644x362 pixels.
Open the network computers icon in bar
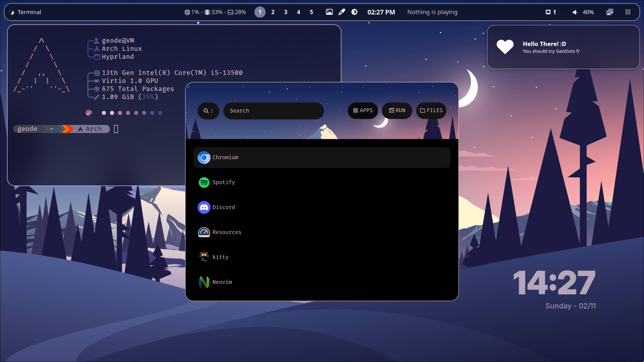pos(609,12)
